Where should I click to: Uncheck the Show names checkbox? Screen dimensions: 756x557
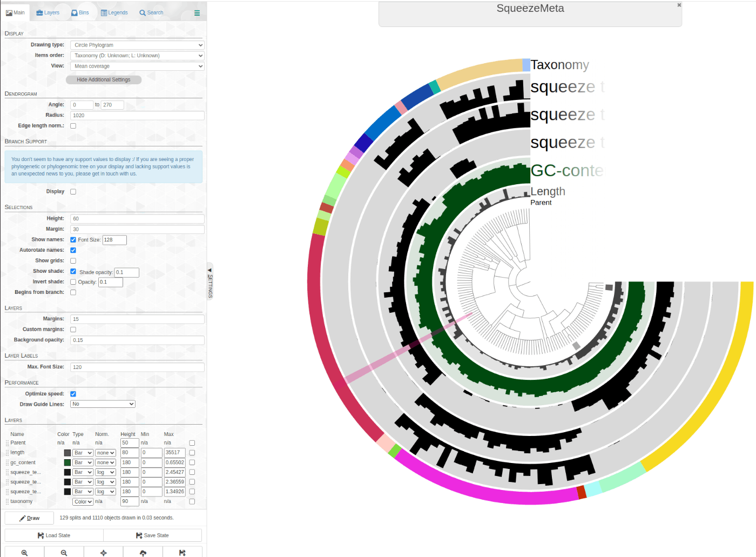click(x=73, y=240)
